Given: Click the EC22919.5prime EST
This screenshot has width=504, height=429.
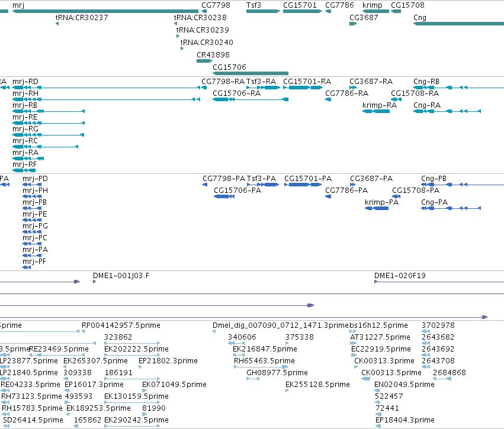Looking at the screenshot, I should pyautogui.click(x=354, y=355).
